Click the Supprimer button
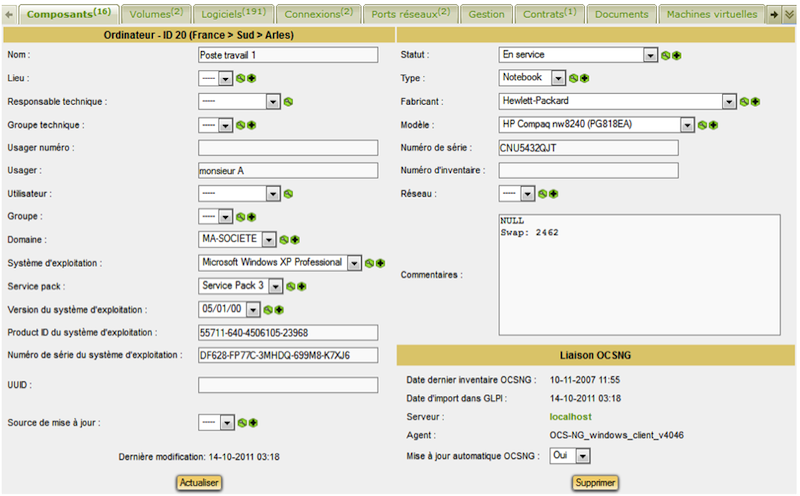The height and width of the screenshot is (496, 800). [594, 483]
